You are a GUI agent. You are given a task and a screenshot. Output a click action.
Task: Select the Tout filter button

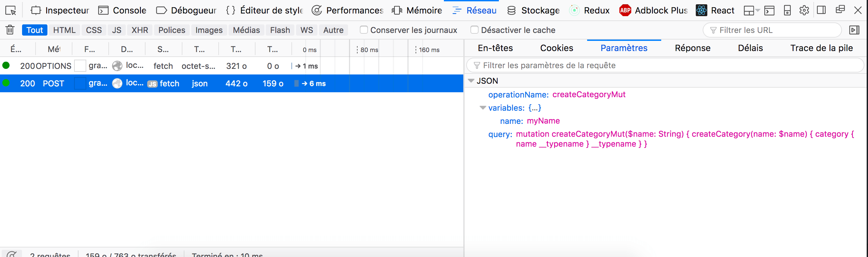pyautogui.click(x=34, y=30)
